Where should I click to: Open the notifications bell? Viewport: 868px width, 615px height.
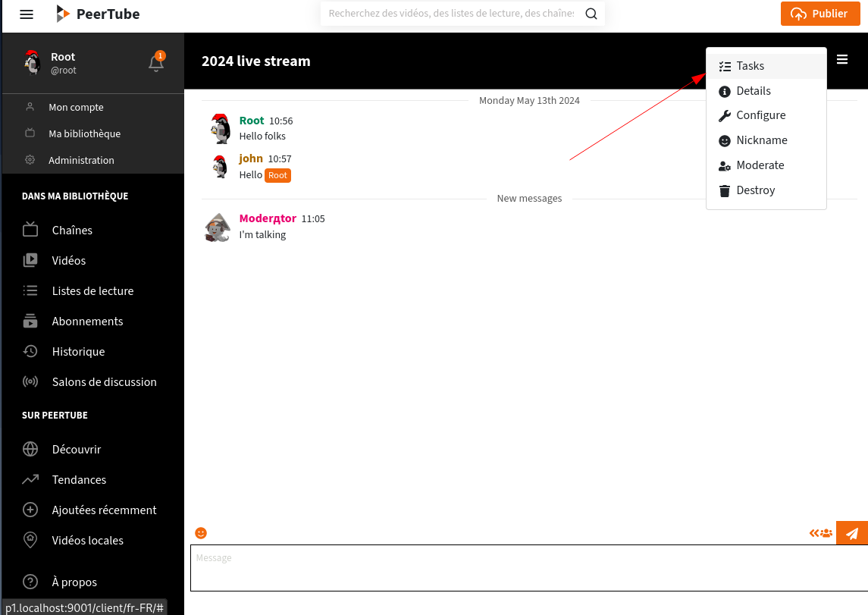pos(156,63)
